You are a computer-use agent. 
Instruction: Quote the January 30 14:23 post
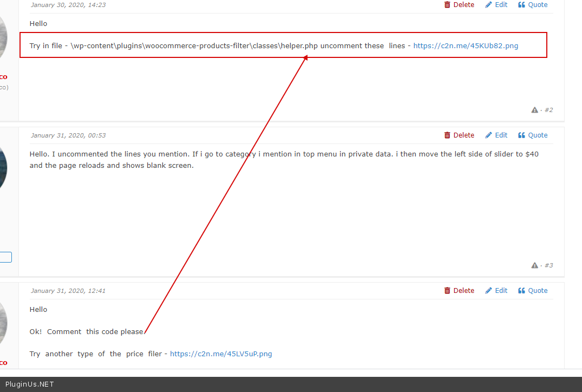533,5
